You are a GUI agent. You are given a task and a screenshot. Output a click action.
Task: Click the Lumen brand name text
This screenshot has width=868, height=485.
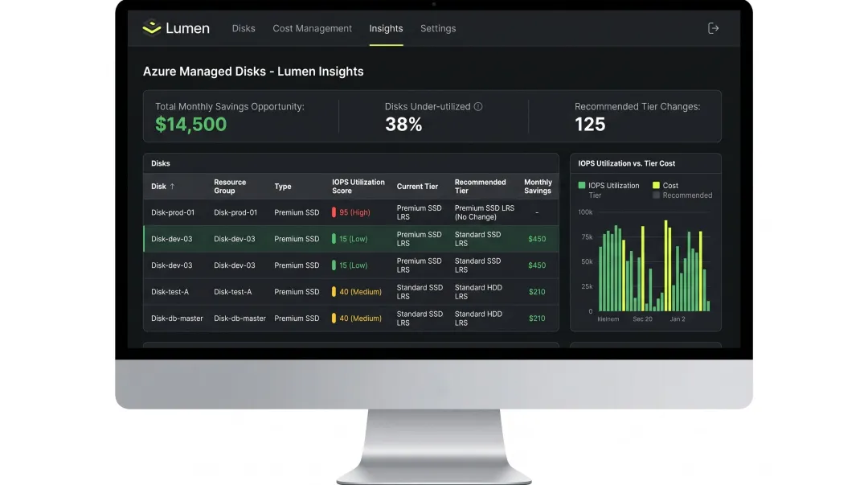pos(187,28)
